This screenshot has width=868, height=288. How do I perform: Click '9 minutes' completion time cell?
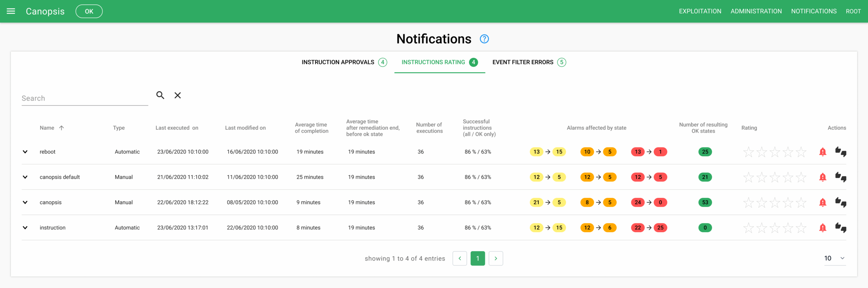(x=308, y=203)
